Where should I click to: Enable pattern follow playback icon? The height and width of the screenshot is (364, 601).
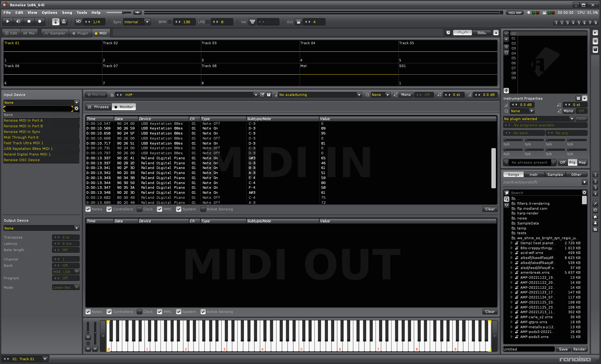[x=55, y=22]
